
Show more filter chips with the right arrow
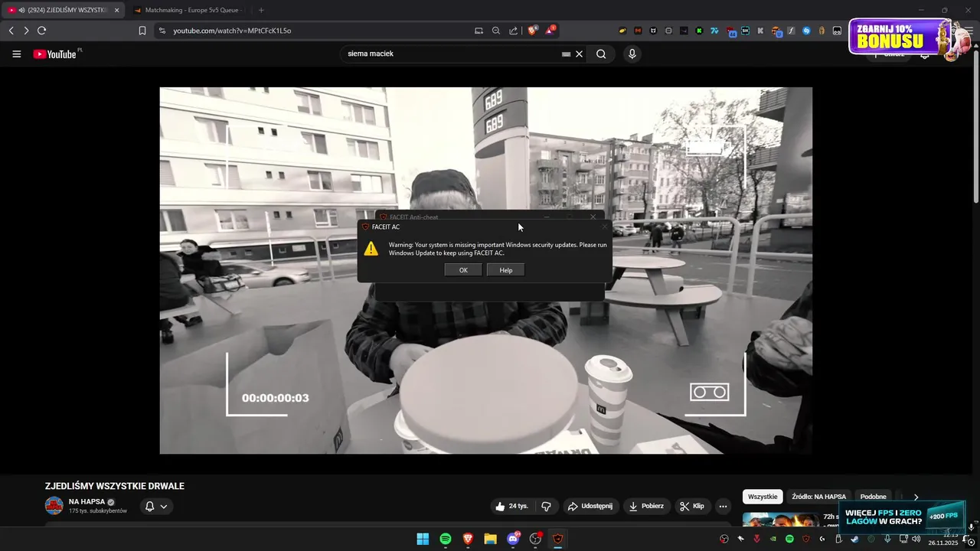pyautogui.click(x=916, y=497)
